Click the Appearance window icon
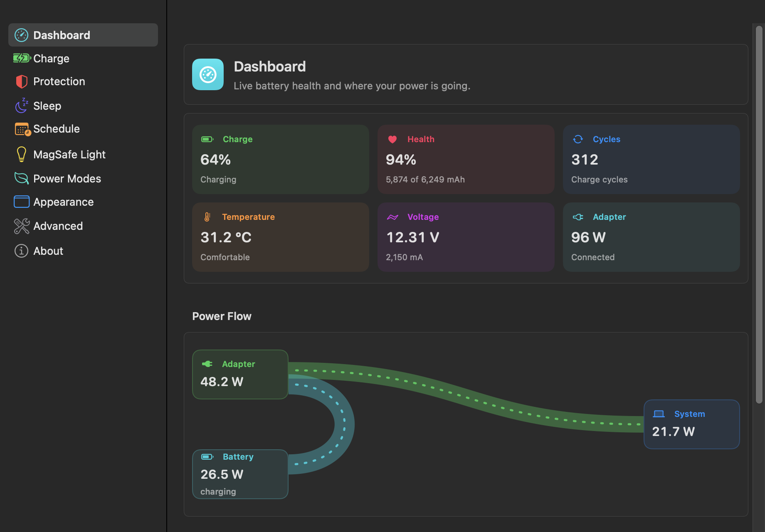765x532 pixels. click(22, 202)
